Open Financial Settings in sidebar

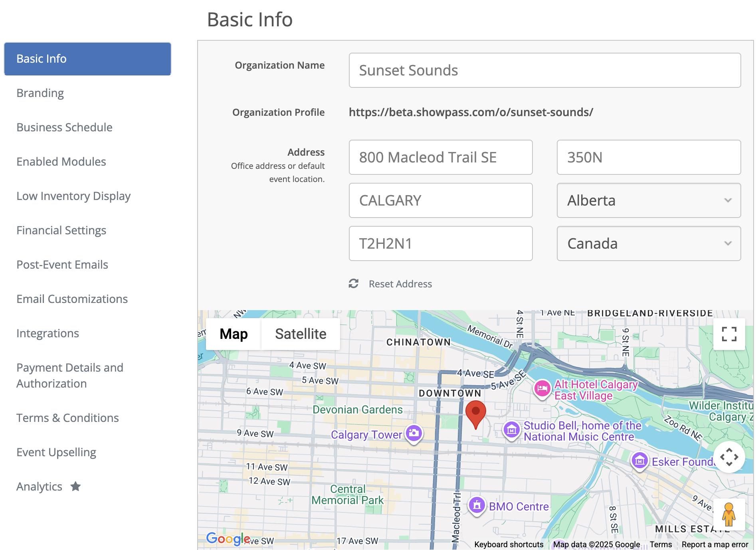pyautogui.click(x=61, y=230)
